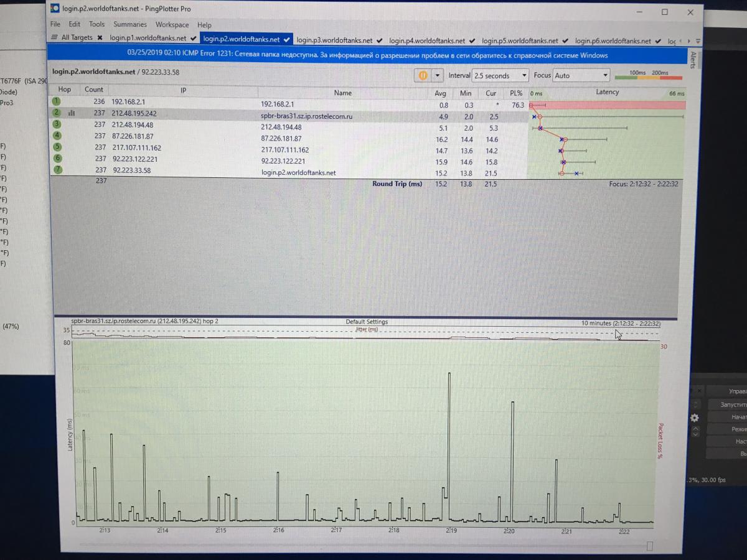Viewport: 747px width, 560px height.
Task: Toggle the timeline graph icon on hop 2
Action: [x=71, y=113]
